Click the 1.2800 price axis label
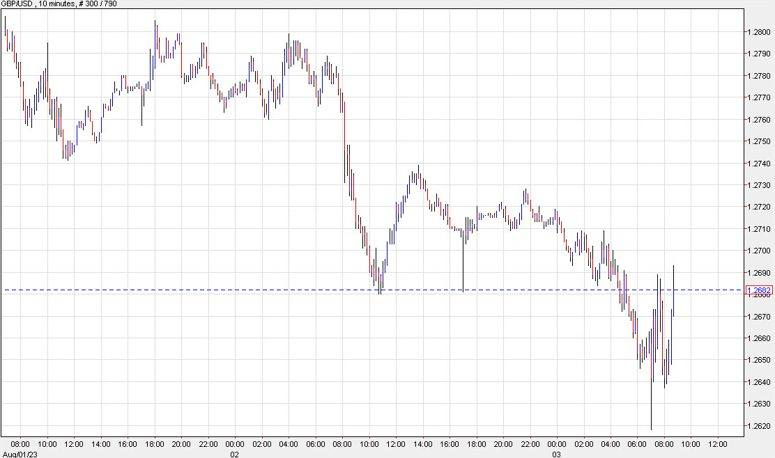Viewport: 775px width, 458px height. [x=759, y=32]
